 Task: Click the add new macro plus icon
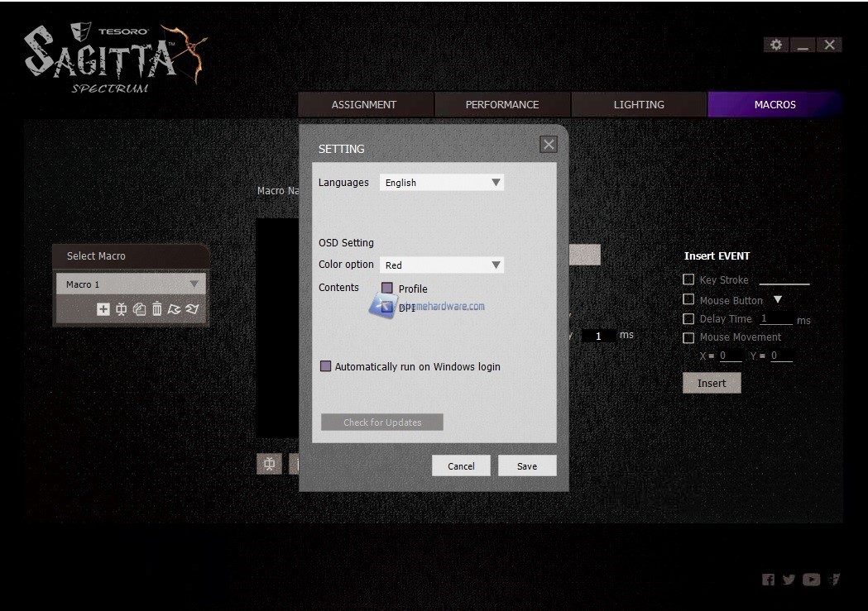click(x=103, y=309)
